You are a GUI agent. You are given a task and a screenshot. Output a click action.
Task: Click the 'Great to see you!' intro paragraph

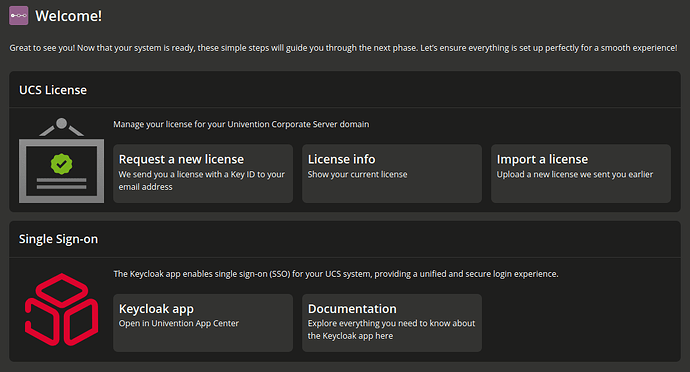(x=343, y=48)
